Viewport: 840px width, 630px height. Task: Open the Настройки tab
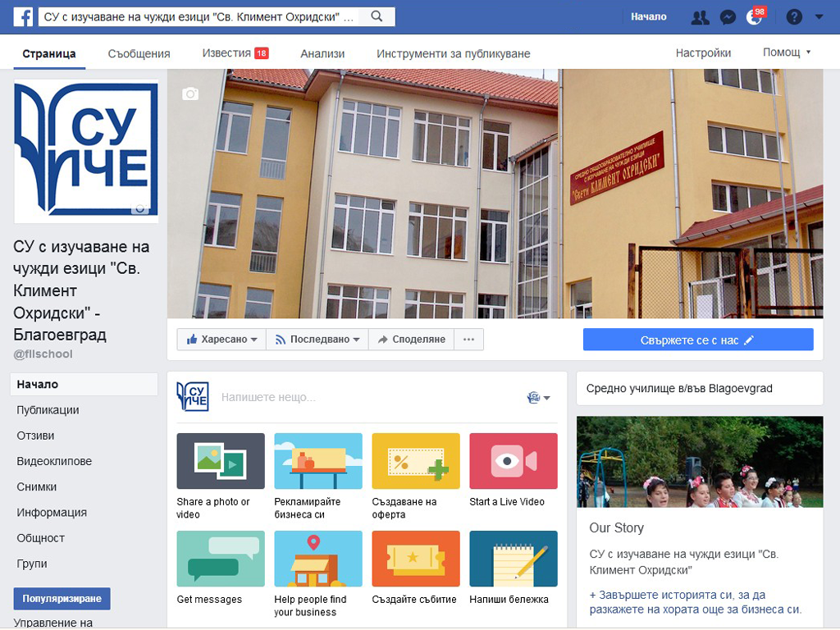[703, 53]
